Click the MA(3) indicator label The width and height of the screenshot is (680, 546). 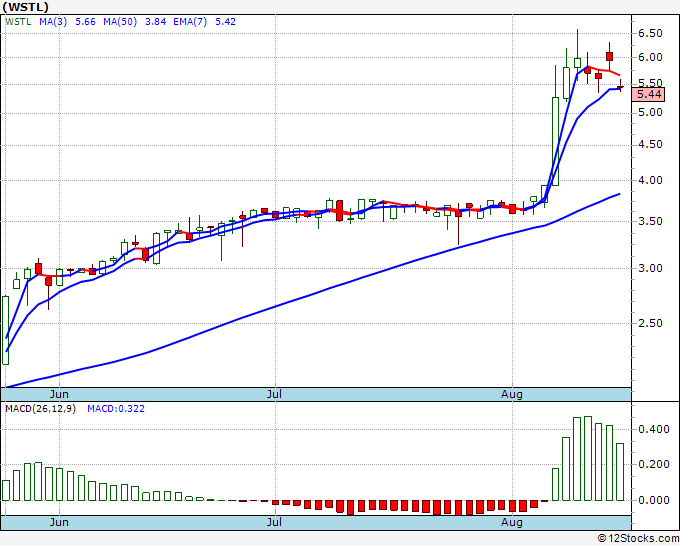tap(53, 22)
